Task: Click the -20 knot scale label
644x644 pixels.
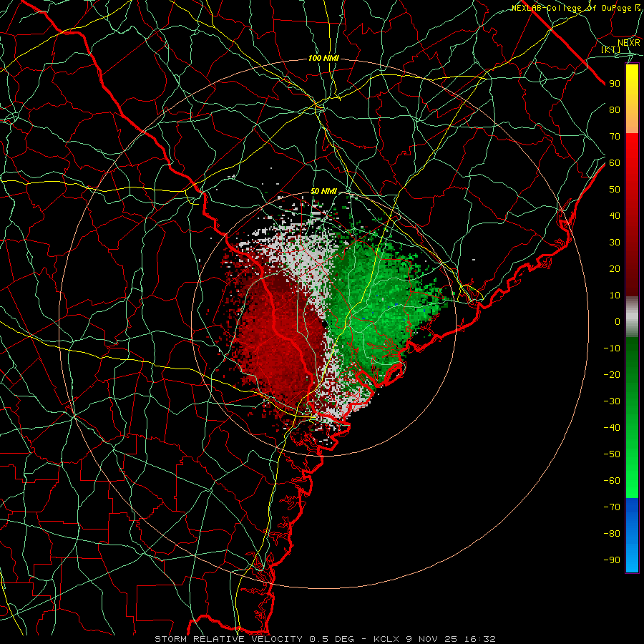Action: click(612, 374)
